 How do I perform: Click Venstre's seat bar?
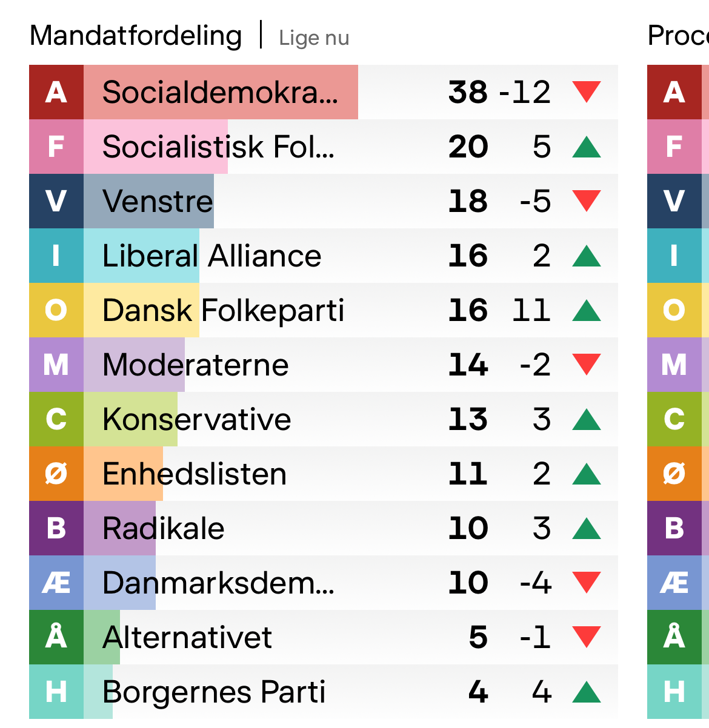click(148, 201)
